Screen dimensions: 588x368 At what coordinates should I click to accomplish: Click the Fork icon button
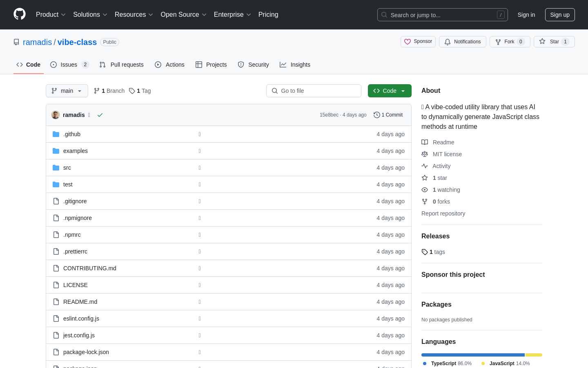[x=510, y=42]
